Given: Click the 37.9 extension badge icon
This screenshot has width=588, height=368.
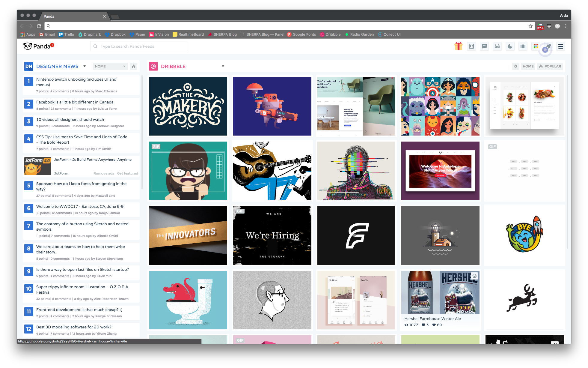Looking at the screenshot, I should [540, 26].
